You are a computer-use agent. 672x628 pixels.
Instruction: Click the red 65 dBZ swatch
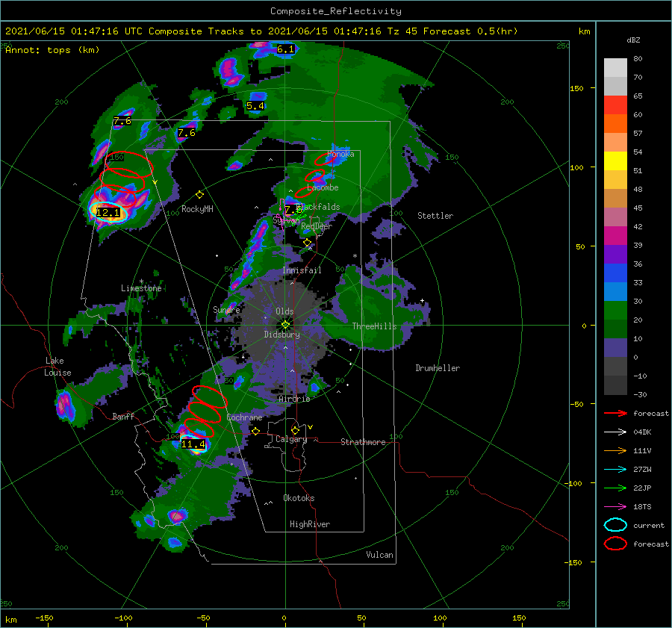pyautogui.click(x=615, y=105)
